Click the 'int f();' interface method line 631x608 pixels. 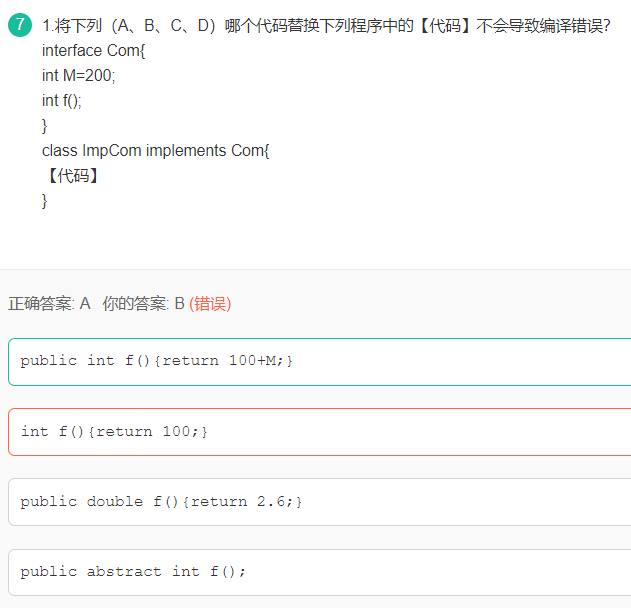(62, 101)
